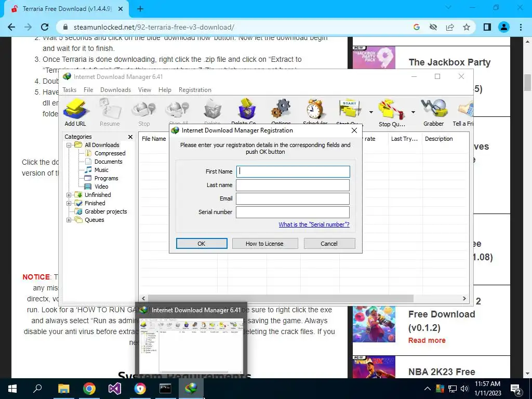Viewport: 532px width, 399px height.
Task: Open IDM Options gear icon
Action: (x=281, y=112)
